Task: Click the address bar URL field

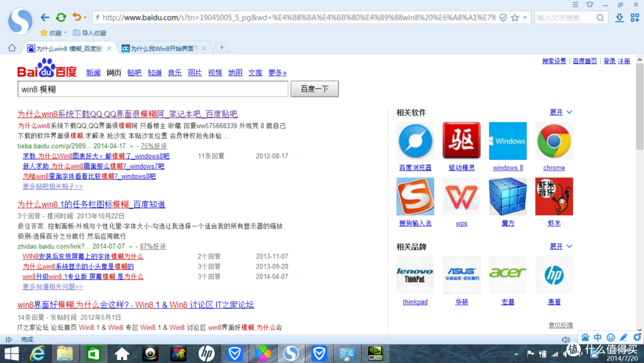Action: pyautogui.click(x=299, y=18)
